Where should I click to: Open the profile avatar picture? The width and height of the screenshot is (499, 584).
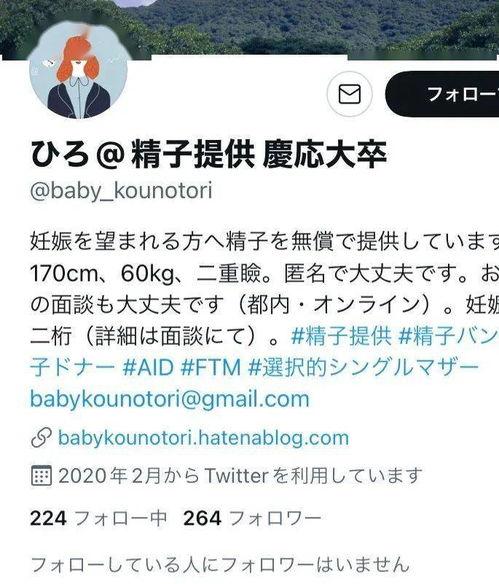(78, 70)
